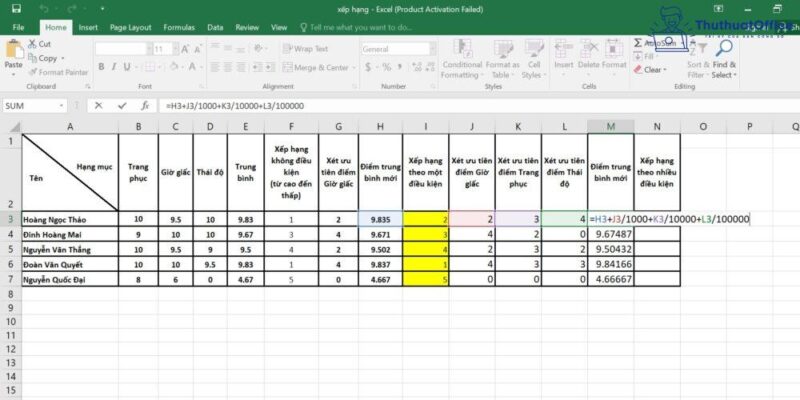Click the Save icon in the title bar
The width and height of the screenshot is (800, 400).
point(16,9)
